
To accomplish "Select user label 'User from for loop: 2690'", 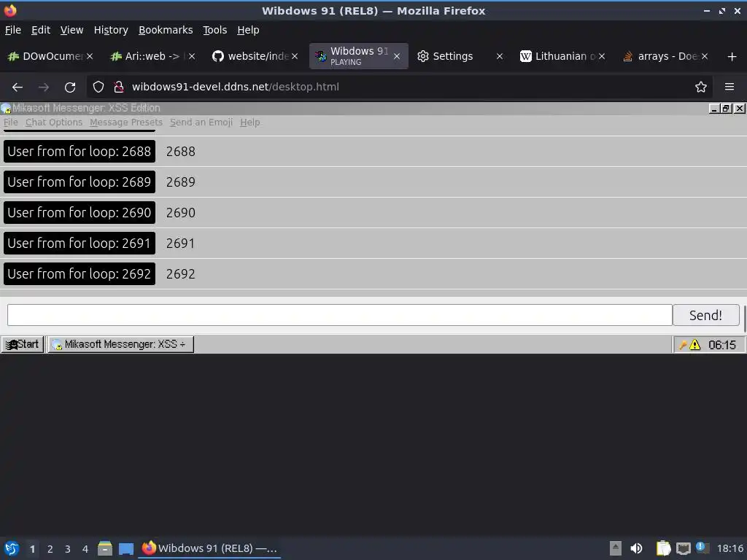I will click(x=79, y=212).
